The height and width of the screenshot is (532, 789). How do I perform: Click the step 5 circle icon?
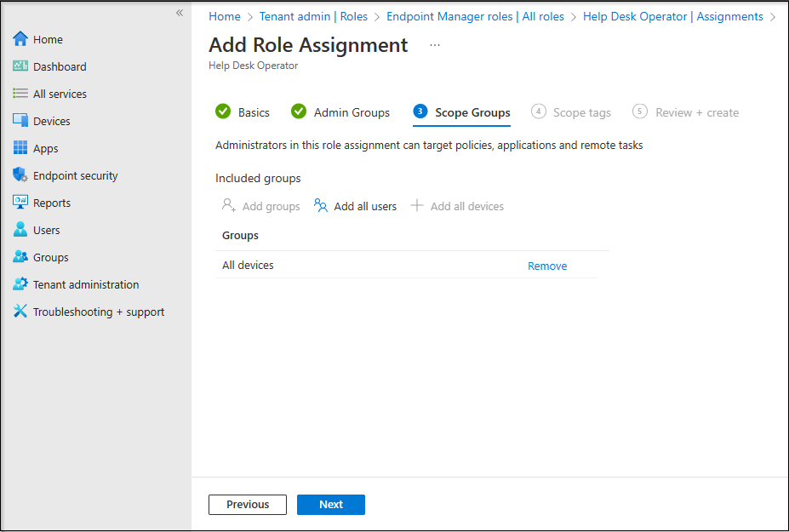(639, 112)
